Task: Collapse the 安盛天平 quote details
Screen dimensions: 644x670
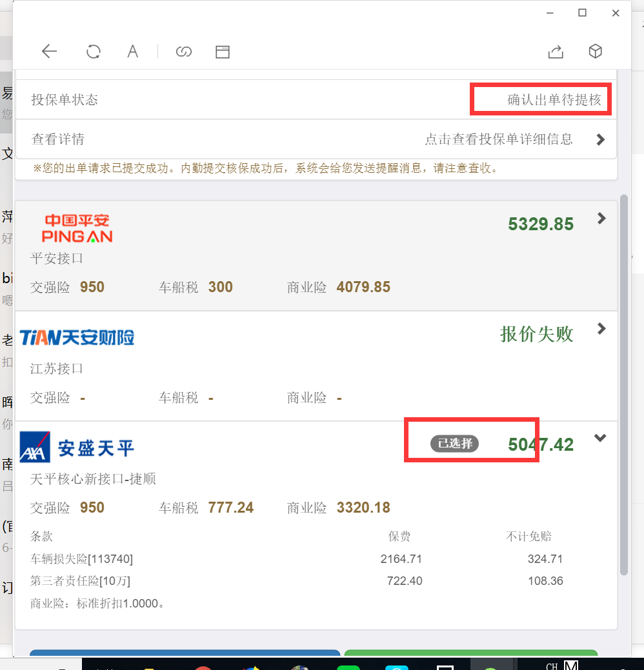Action: (600, 438)
